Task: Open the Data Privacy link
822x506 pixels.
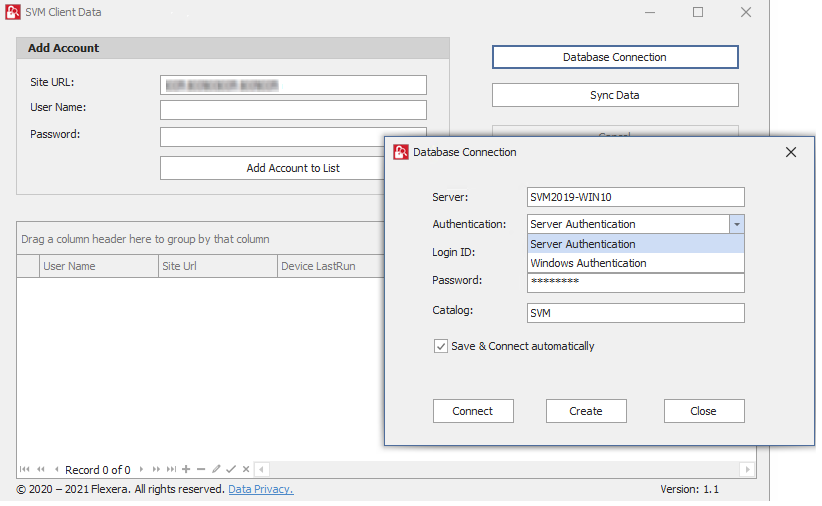Action: [261, 489]
